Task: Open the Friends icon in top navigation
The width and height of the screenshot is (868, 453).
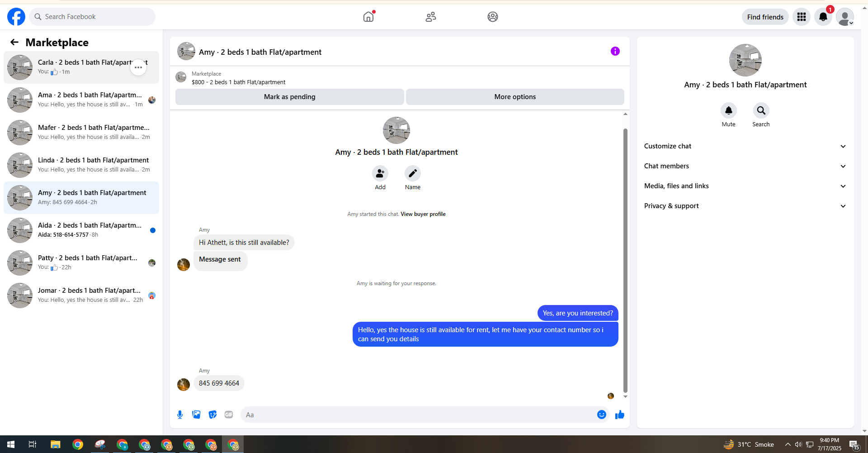Action: coord(431,17)
